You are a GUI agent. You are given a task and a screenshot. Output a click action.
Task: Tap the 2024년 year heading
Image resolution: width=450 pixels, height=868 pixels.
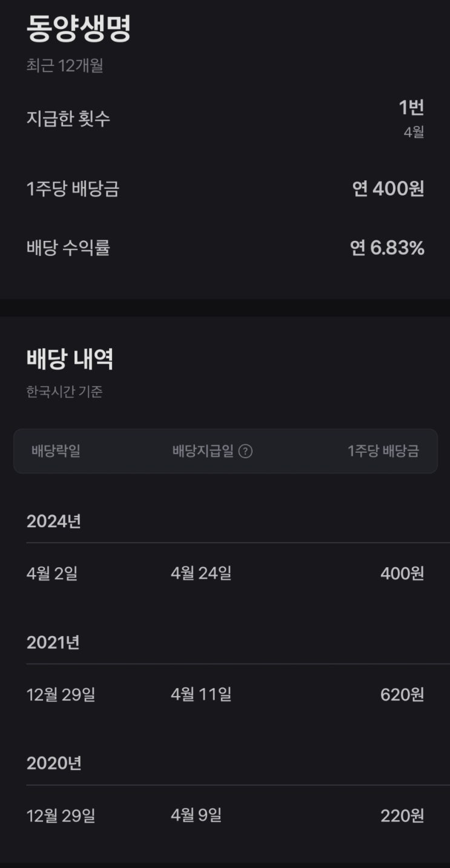click(x=54, y=521)
